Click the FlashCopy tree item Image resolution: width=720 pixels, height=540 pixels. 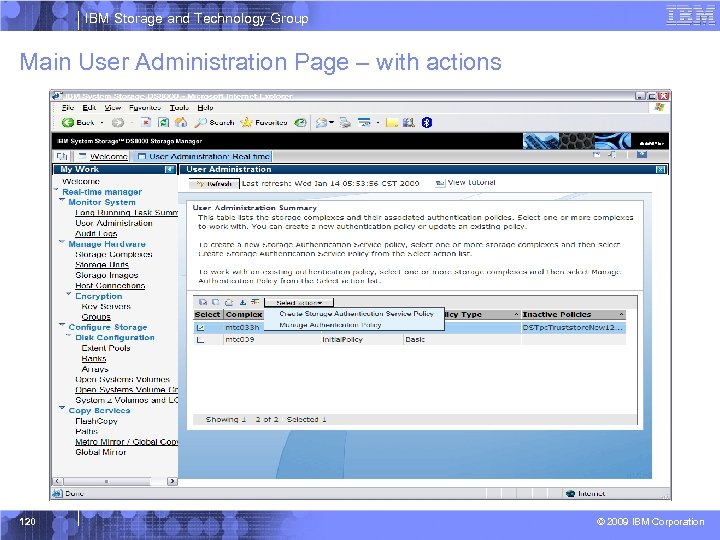point(96,421)
